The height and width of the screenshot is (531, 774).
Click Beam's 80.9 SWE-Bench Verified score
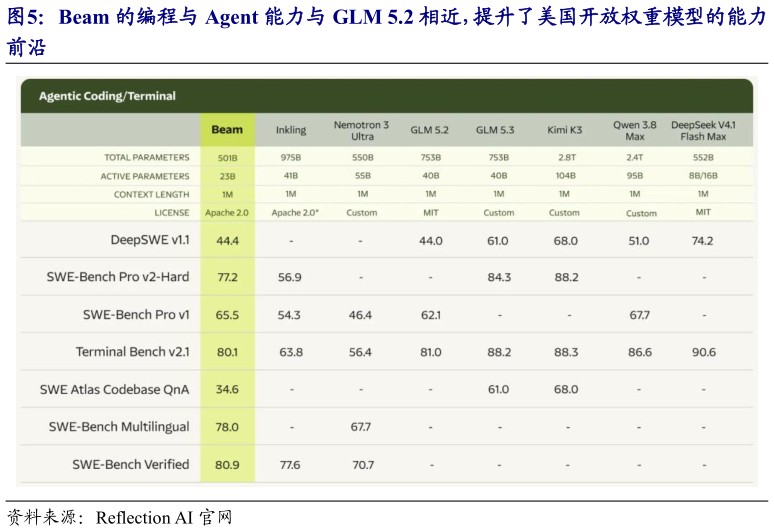(227, 465)
